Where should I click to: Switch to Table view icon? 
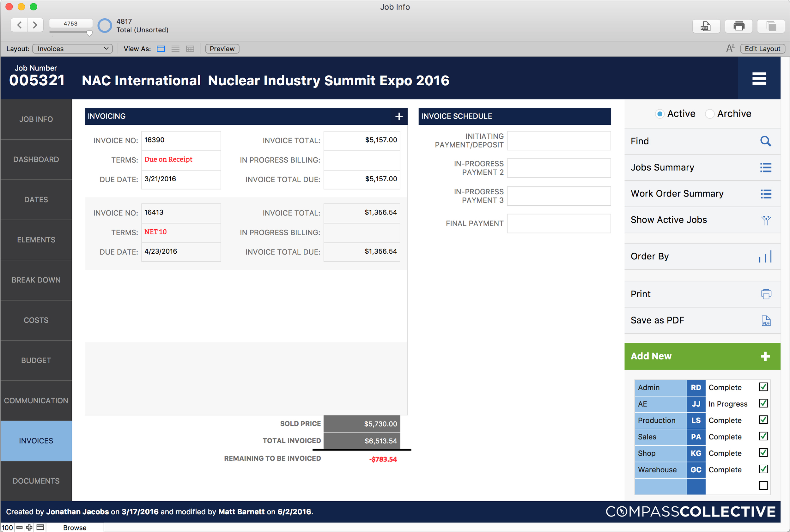[190, 49]
